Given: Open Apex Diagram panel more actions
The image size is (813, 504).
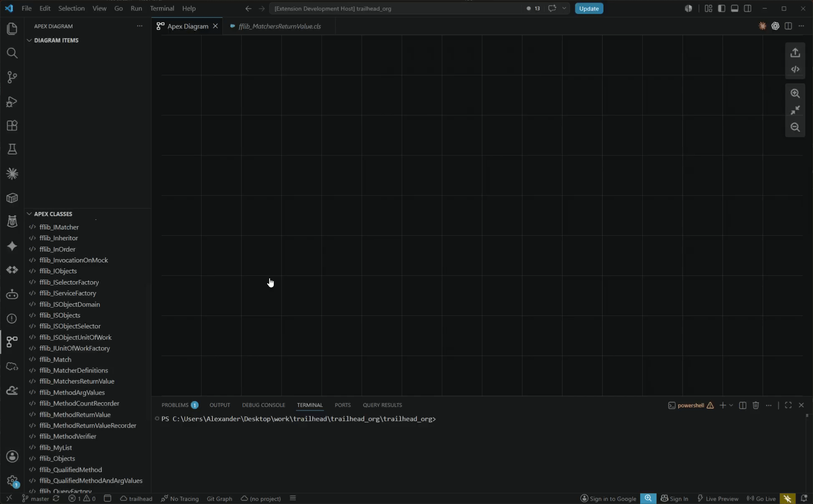Looking at the screenshot, I should tap(139, 26).
